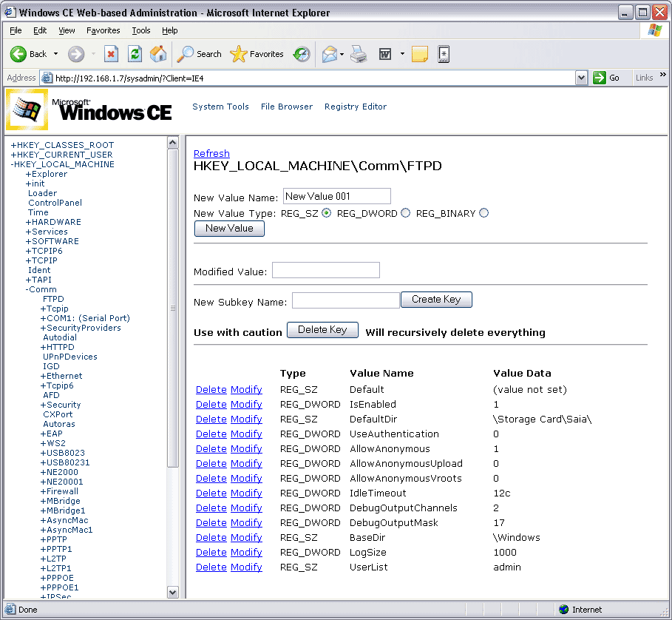Select the REG_SZ radio button
Image resolution: width=672 pixels, height=620 pixels.
326,213
